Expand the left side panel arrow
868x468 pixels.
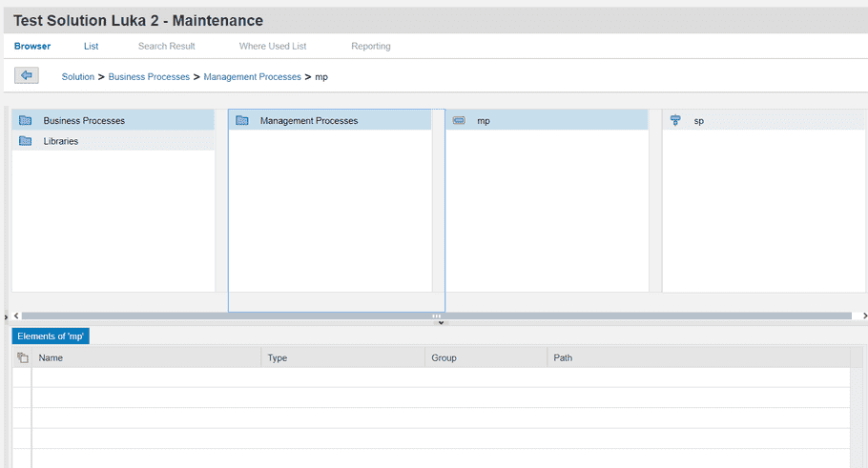6,317
